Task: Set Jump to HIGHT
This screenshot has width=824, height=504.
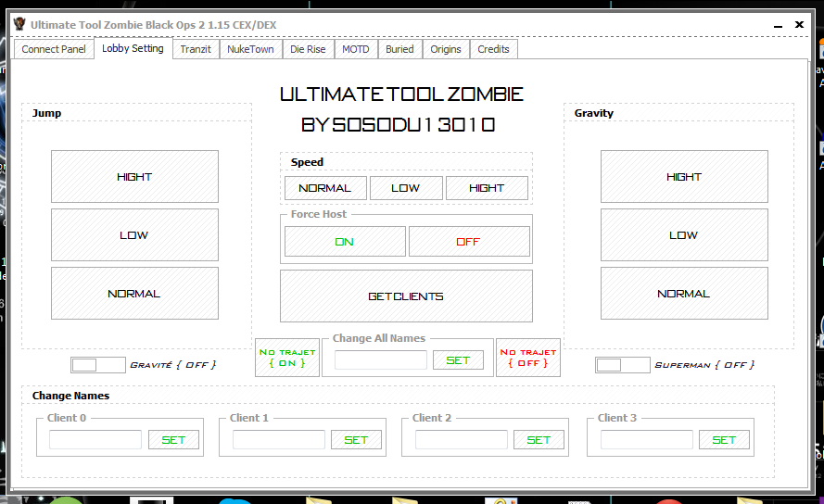Action: point(134,177)
